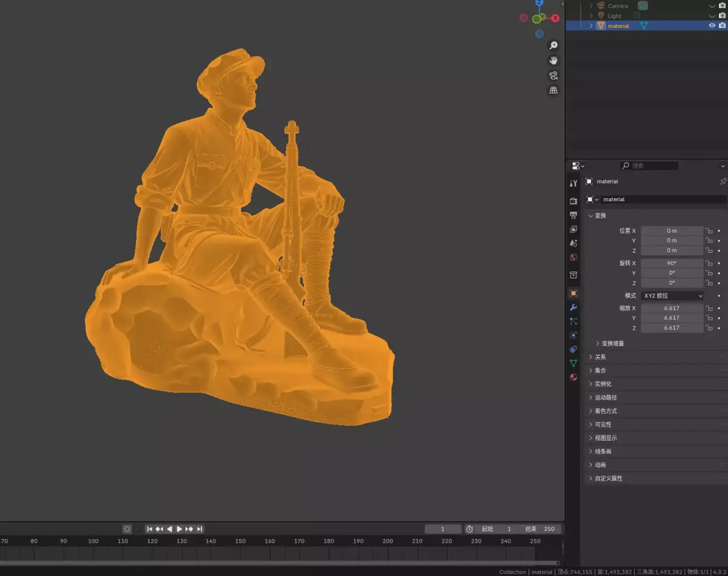Toggle lock on position X

(x=709, y=230)
